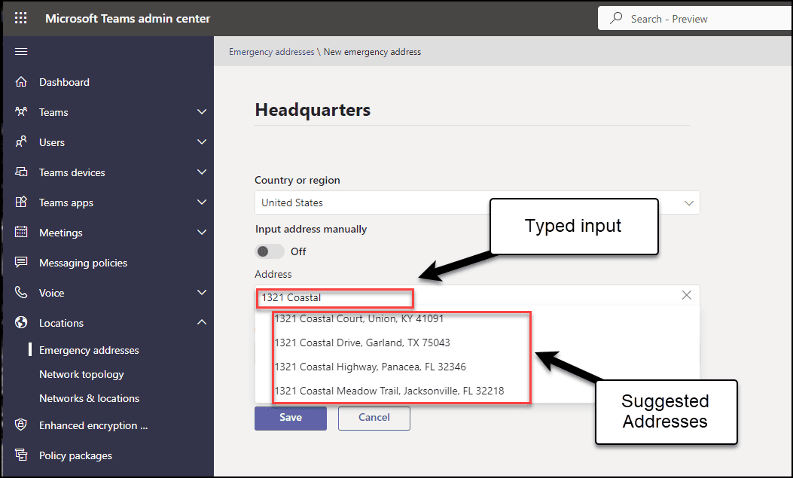Choose 1321 Coastal Highway, Panacea, FL suggestion
This screenshot has width=794, height=478.
coord(370,367)
